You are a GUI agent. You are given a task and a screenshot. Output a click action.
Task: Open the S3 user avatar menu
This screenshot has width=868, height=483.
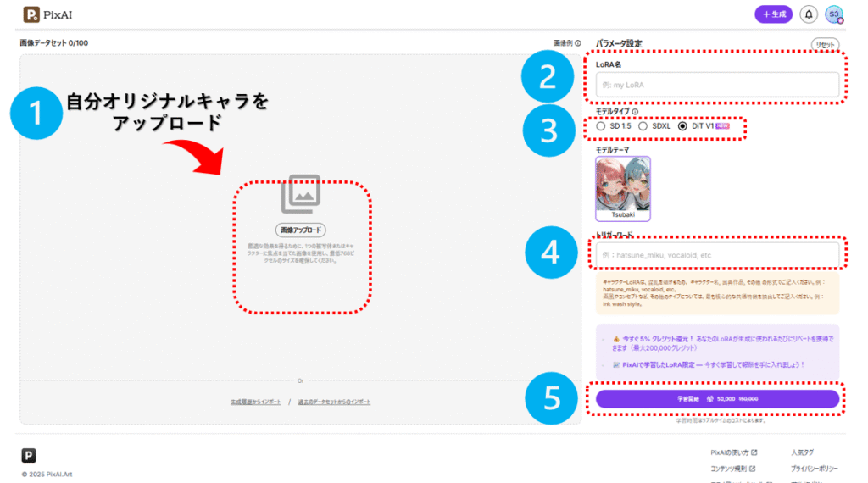[x=834, y=14]
